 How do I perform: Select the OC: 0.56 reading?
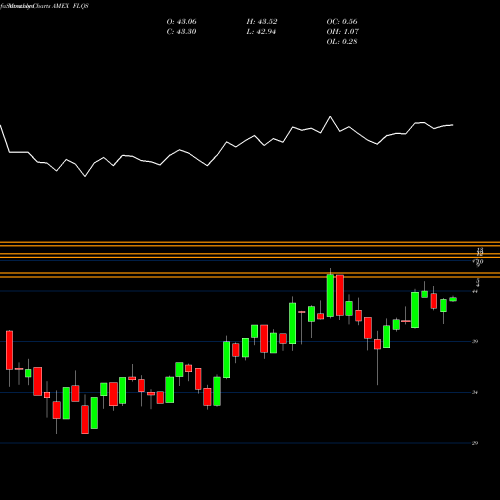coord(342,22)
